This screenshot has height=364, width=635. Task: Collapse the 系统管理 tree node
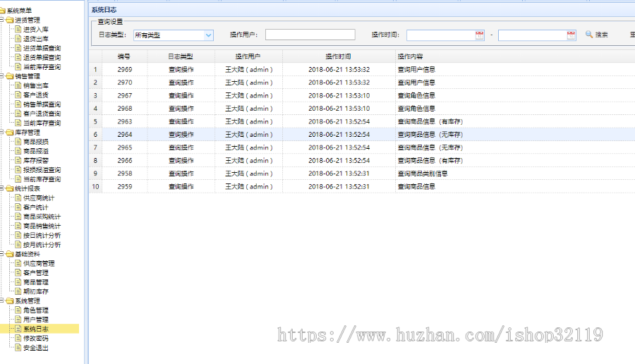pos(1,301)
